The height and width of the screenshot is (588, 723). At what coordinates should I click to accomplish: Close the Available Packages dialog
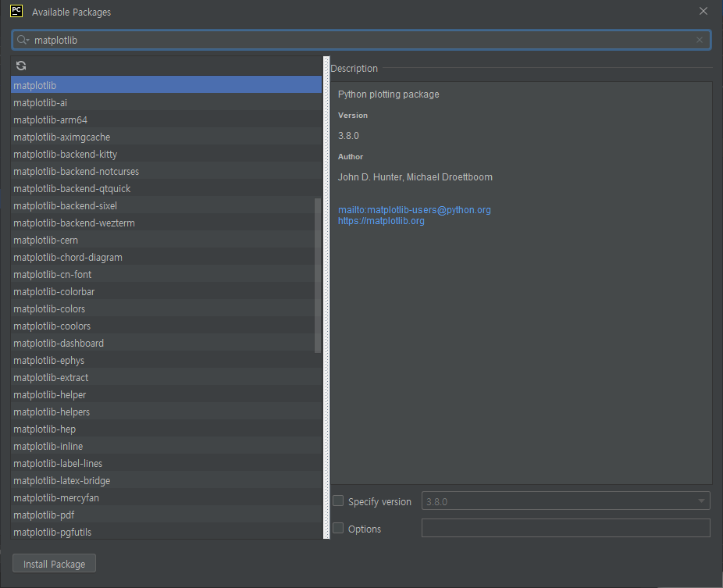(x=703, y=11)
